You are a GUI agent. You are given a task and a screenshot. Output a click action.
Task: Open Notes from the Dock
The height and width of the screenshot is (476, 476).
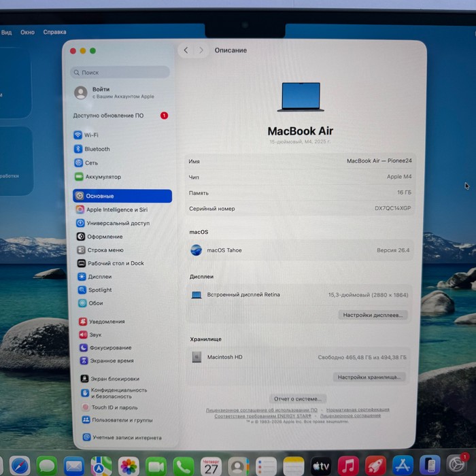294,466
